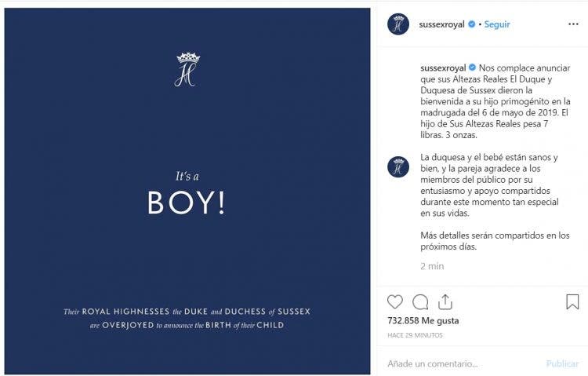Follow the account with the Seguir link
This screenshot has width=588, height=376.
[x=497, y=24]
